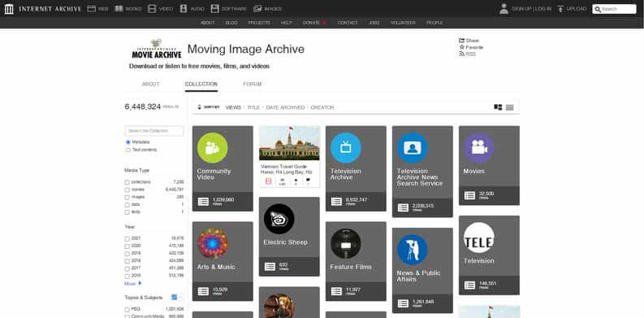644x318 pixels.
Task: Open Arts & Music colorful icon
Action: point(212,243)
